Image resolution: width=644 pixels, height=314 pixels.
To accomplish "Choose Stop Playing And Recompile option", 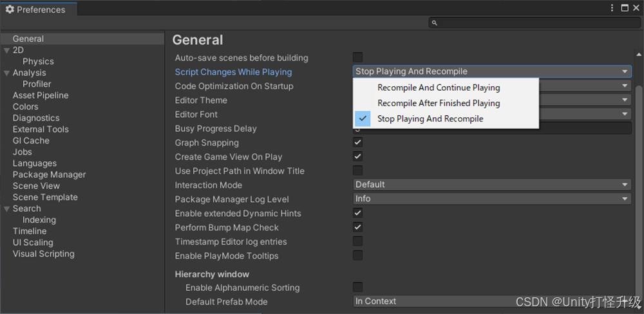I will (446, 118).
